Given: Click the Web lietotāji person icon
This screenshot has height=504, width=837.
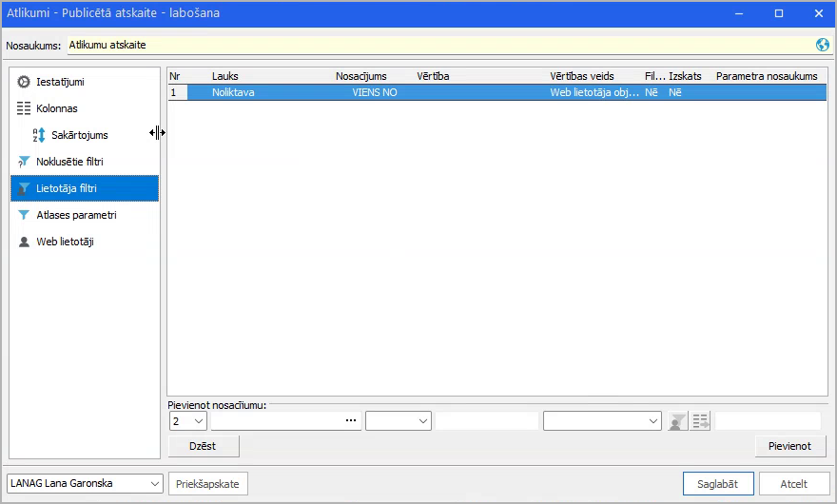Looking at the screenshot, I should click(x=24, y=242).
